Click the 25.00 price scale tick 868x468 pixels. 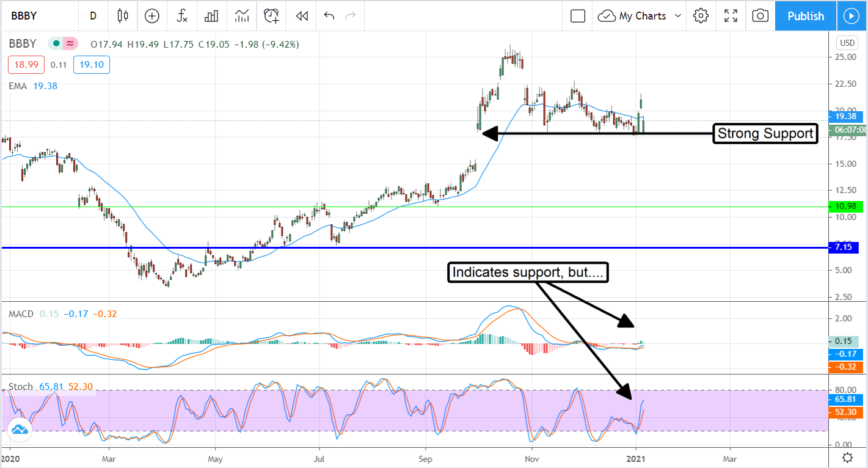pos(847,57)
